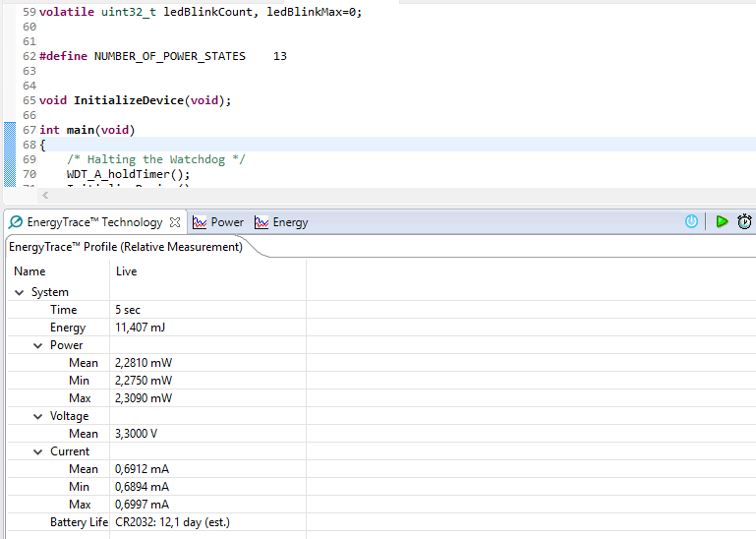Click code line with WDT_A_holdTimer call
The width and height of the screenshot is (756, 539).
128,174
